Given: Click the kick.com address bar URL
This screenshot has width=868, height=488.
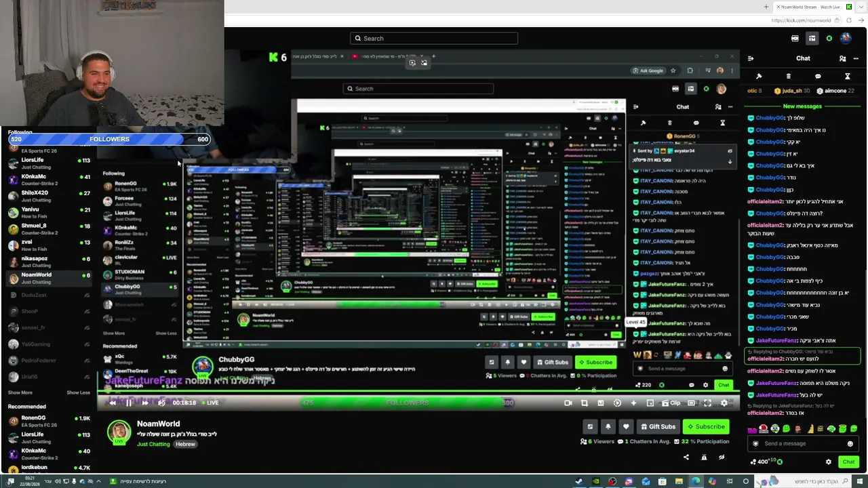Looking at the screenshot, I should (801, 20).
